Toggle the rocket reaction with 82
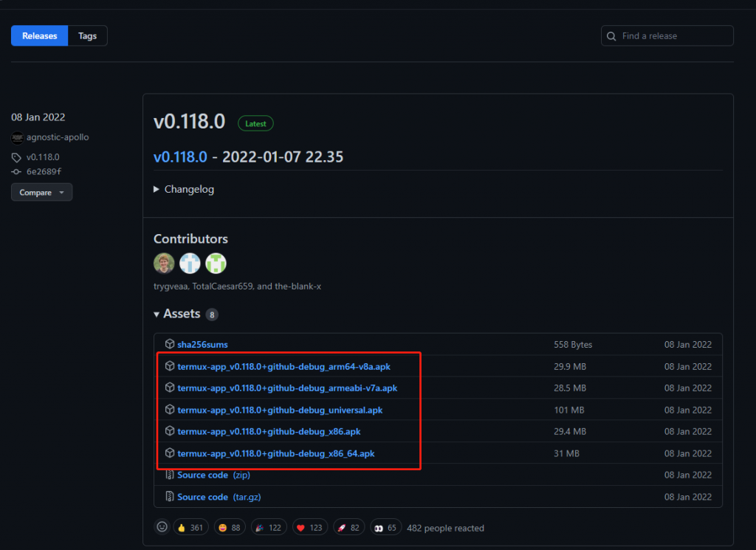 (348, 528)
